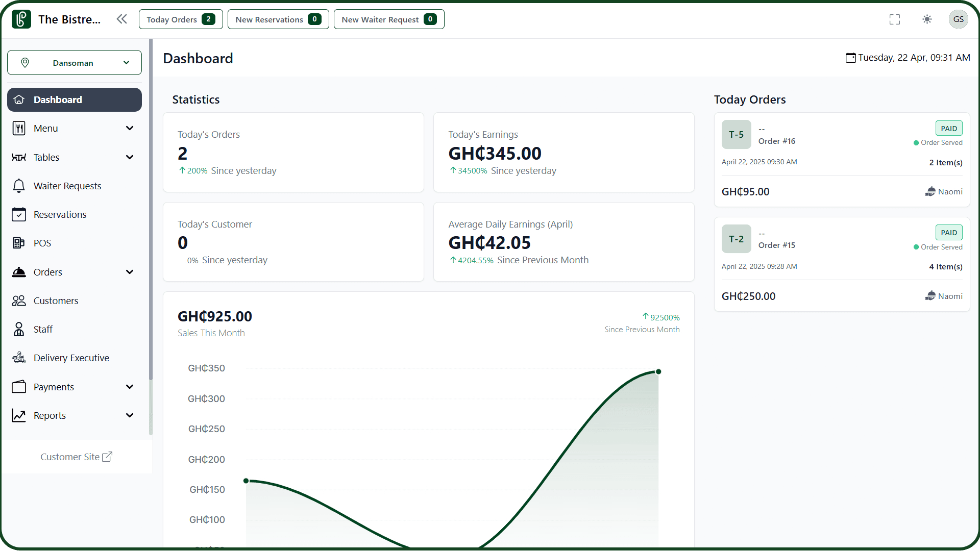Screen dimensions: 980x551
Task: Collapse the sidebar with double-chevron icon
Action: coord(121,19)
